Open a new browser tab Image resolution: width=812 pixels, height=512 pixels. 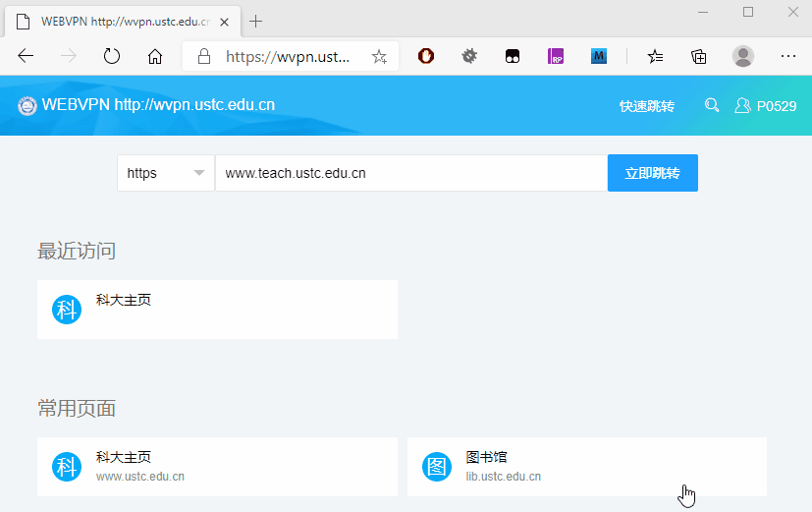(256, 22)
